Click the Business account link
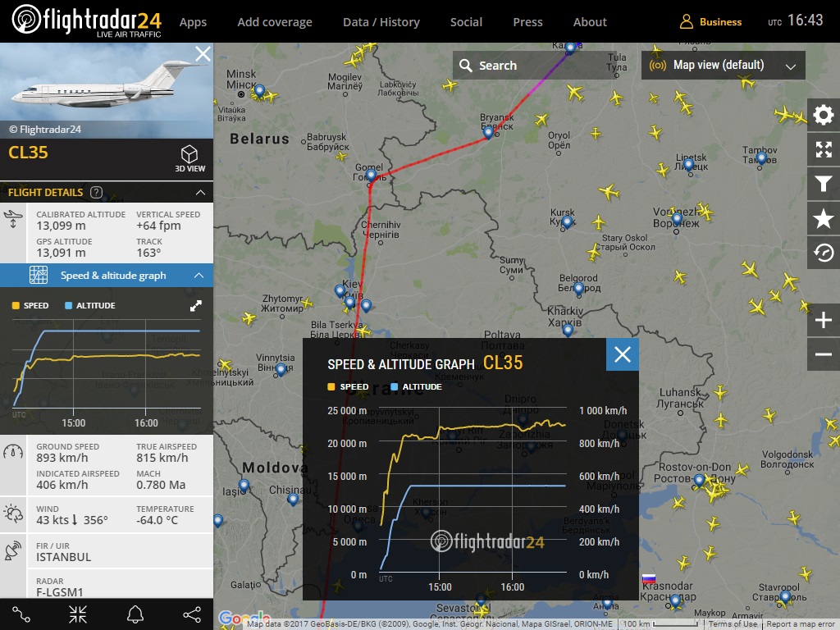 coord(710,22)
